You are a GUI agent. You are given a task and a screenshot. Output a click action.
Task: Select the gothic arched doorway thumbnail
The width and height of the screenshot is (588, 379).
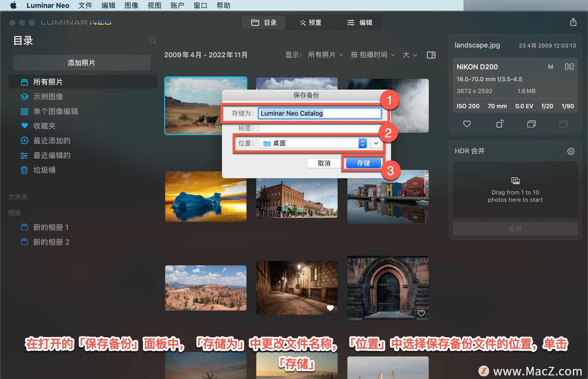click(388, 288)
